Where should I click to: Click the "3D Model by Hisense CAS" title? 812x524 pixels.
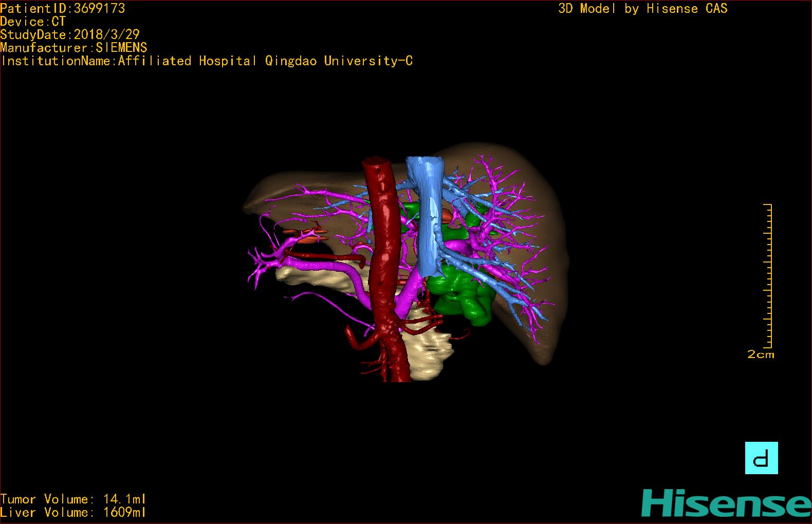(642, 8)
